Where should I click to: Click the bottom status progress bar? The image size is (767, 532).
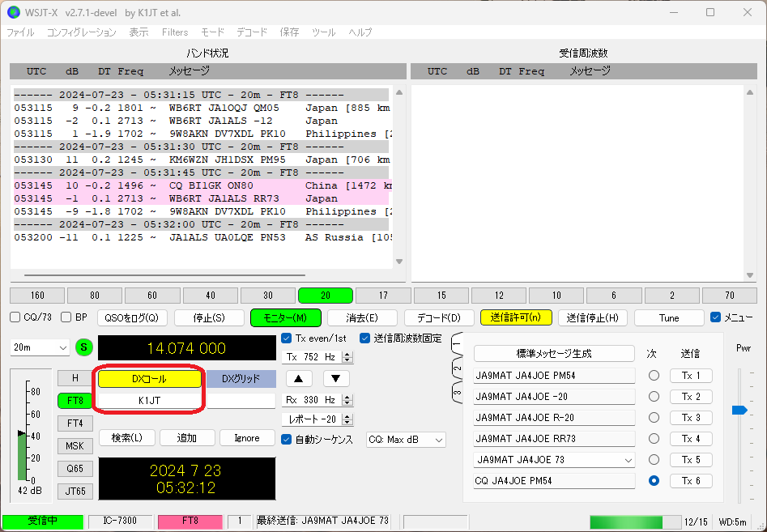coord(636,521)
